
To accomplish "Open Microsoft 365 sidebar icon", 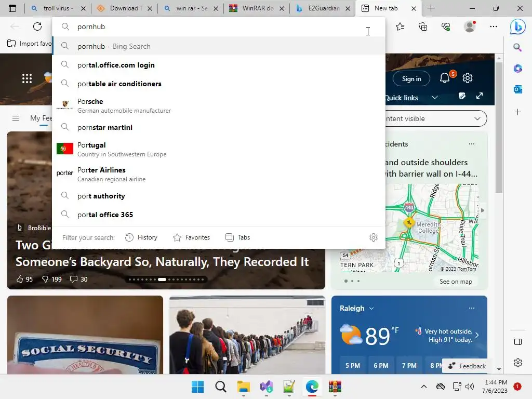I will pos(518,69).
